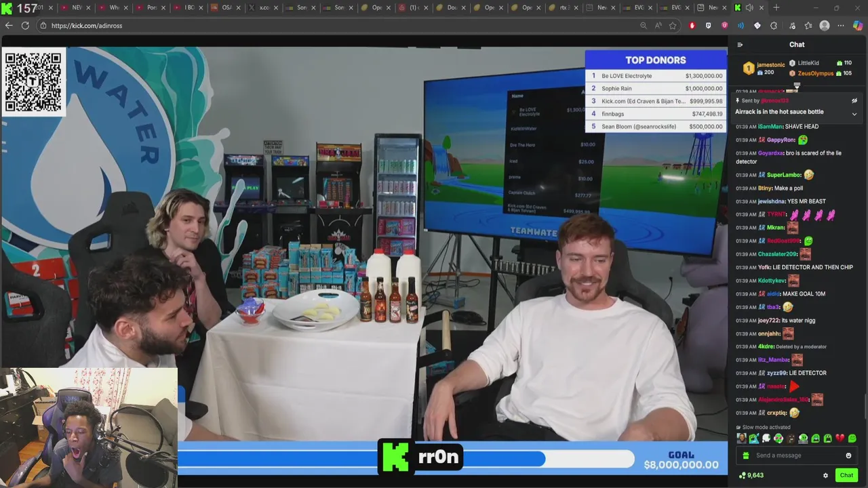Viewport: 868px width, 488px height.
Task: Hide the pinned message with the eye-slash icon
Action: point(854,100)
